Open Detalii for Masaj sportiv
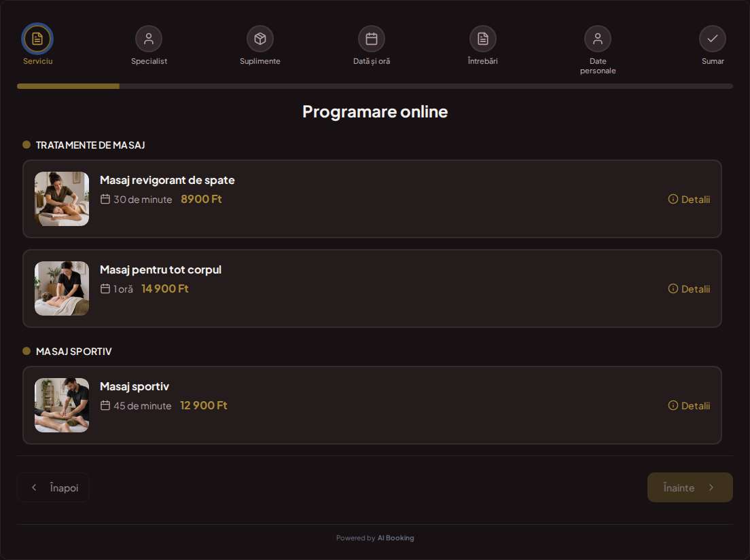 [690, 406]
